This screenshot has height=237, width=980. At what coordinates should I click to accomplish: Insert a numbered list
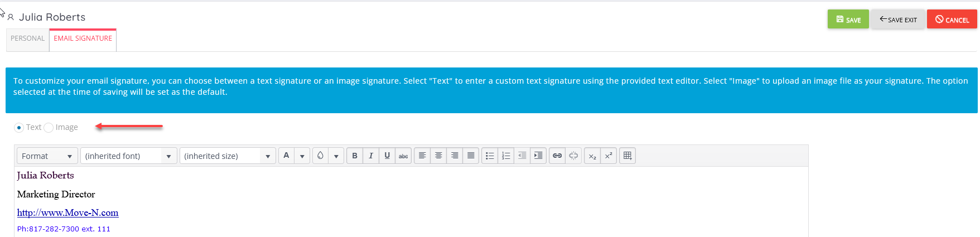(x=506, y=156)
